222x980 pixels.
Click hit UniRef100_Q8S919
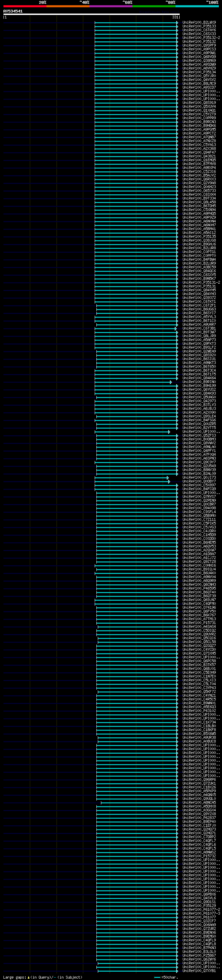[x=199, y=103]
